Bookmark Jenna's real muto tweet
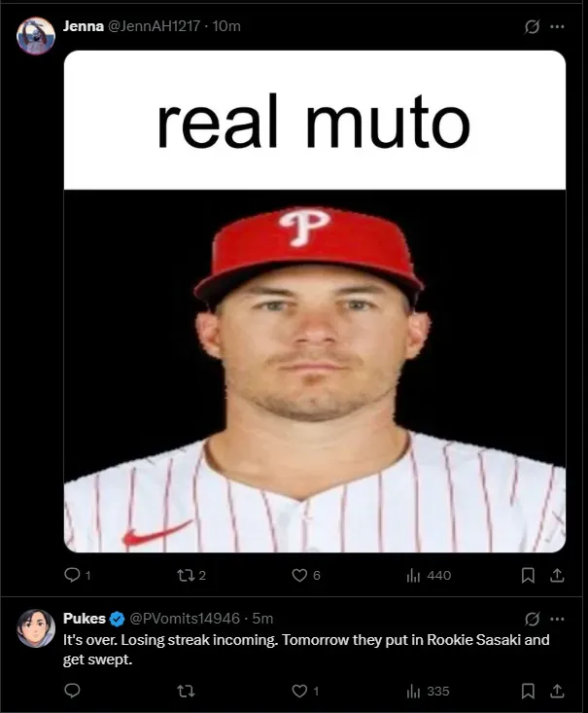The height and width of the screenshot is (713, 588). pyautogui.click(x=528, y=575)
